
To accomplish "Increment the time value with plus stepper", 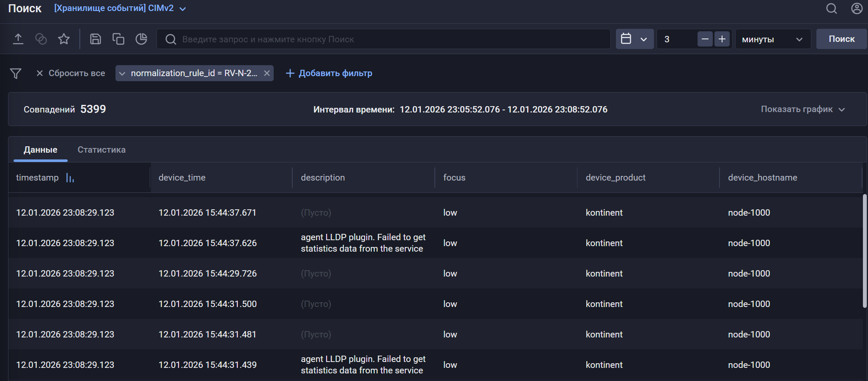I will 722,38.
